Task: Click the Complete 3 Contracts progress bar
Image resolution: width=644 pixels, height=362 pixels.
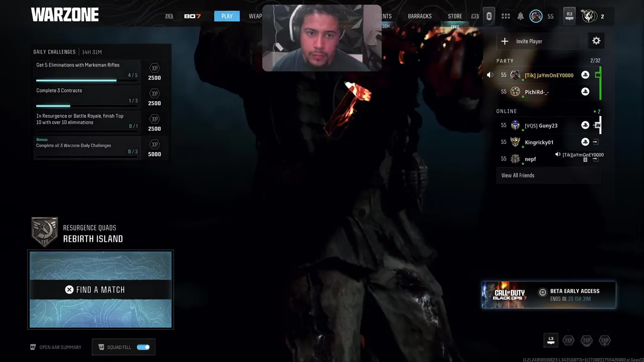Action: [87, 106]
